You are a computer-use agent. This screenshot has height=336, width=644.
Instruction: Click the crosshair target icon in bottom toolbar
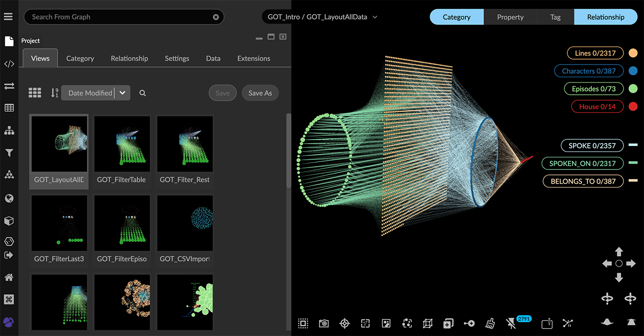click(x=344, y=323)
